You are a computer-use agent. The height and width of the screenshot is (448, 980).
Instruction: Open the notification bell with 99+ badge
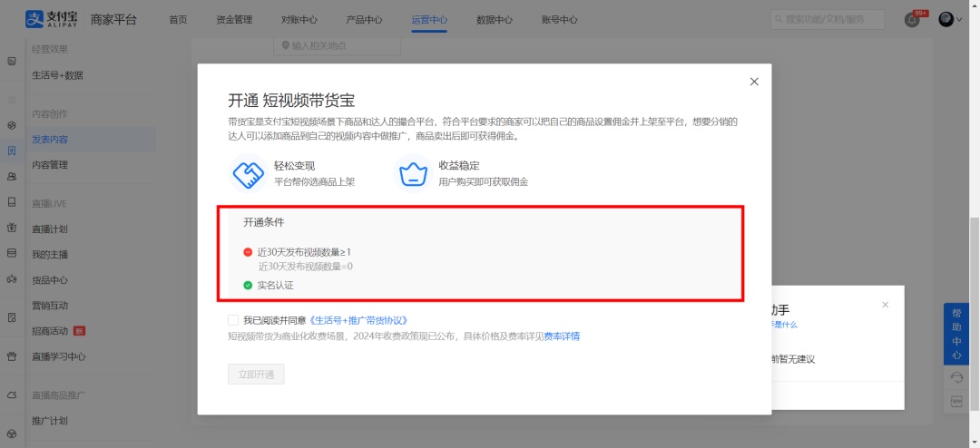[x=912, y=19]
